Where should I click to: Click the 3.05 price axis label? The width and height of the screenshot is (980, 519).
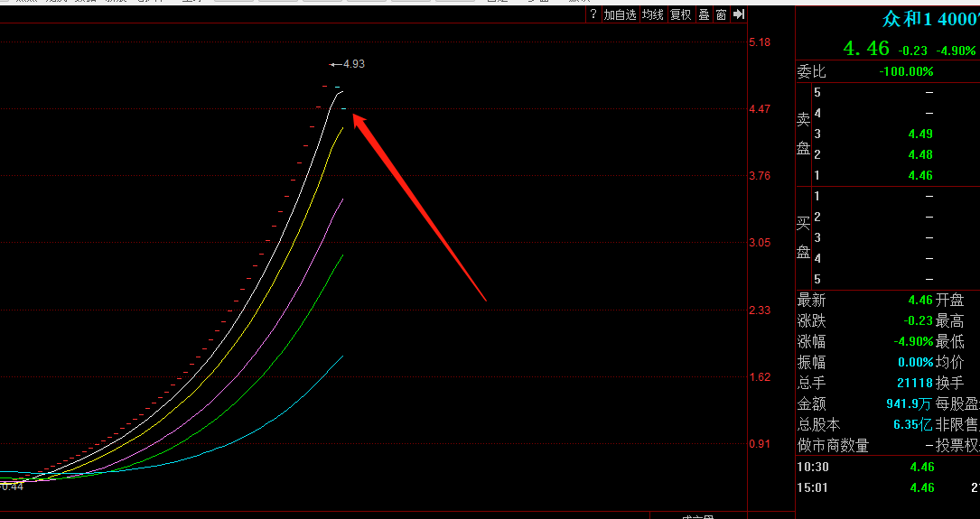(760, 242)
